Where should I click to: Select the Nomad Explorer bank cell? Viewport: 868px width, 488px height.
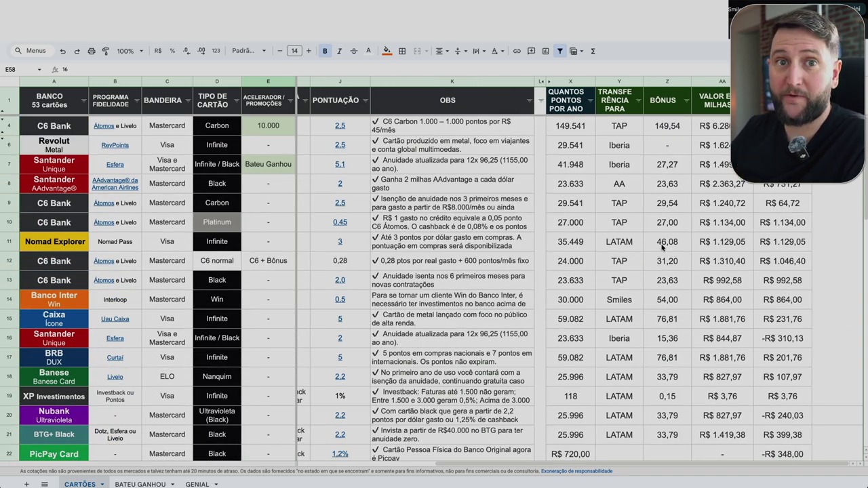[x=54, y=241]
